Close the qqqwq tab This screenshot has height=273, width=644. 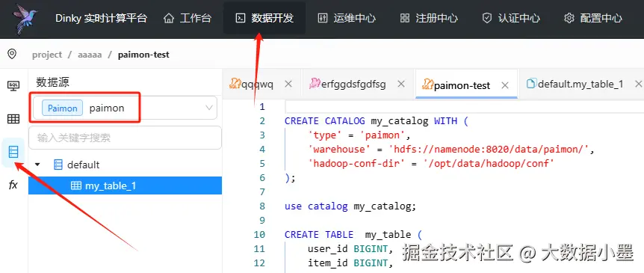point(288,84)
